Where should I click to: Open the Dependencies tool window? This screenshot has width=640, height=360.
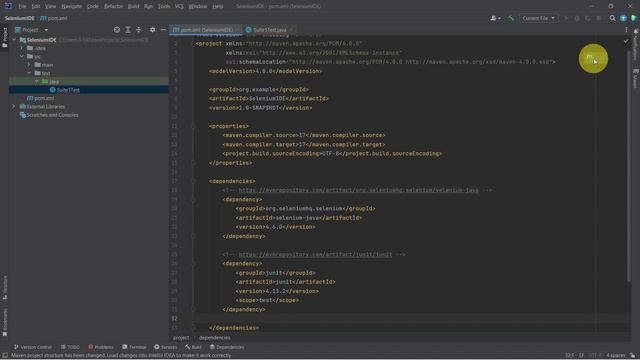227,347
